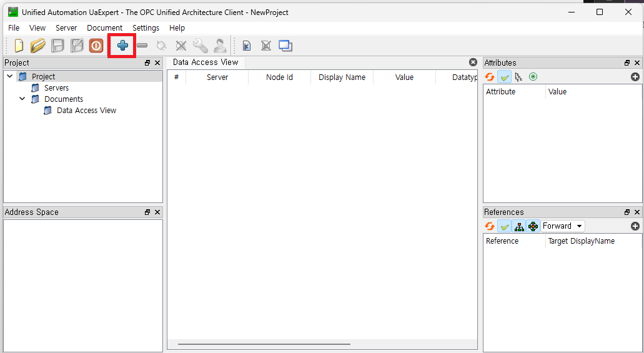
Task: Add a document using the page icon
Action: point(247,46)
